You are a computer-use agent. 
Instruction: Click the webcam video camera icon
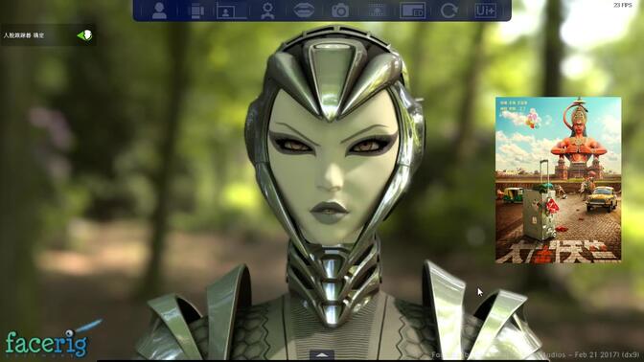[197, 11]
